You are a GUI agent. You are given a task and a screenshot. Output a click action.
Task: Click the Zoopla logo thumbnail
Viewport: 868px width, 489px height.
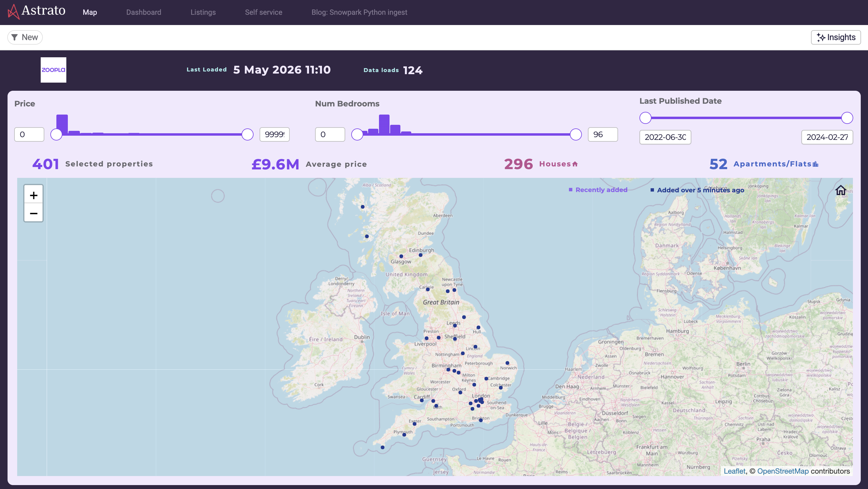(54, 70)
